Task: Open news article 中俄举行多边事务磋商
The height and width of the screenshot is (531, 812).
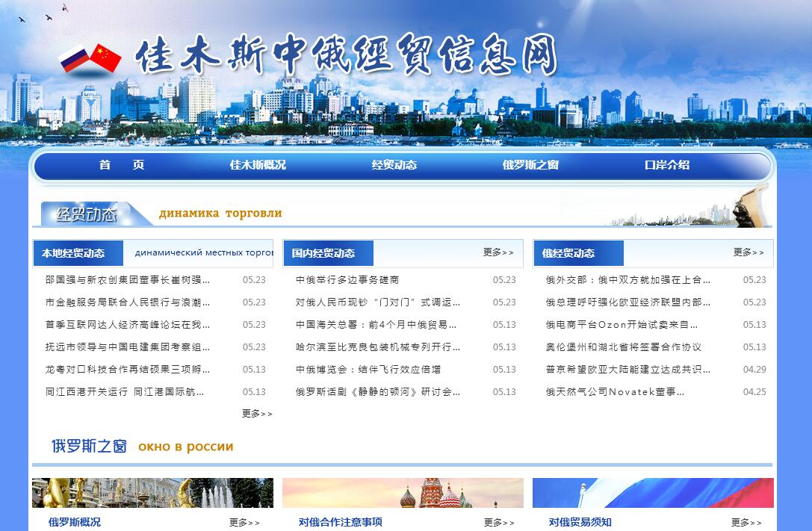Action: [347, 280]
